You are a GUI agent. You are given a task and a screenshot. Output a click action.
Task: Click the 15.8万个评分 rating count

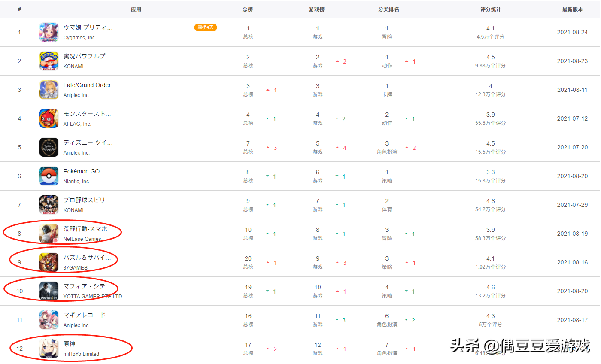491,181
